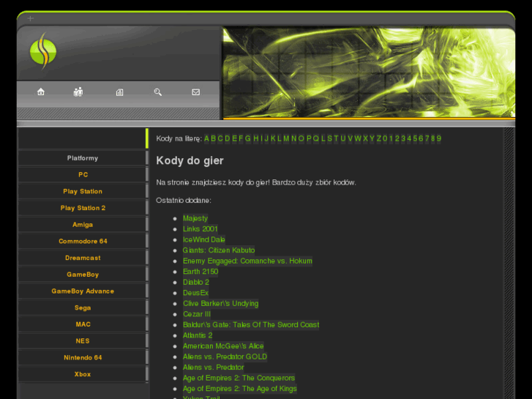Select Sega in platform list
The width and height of the screenshot is (532, 399).
(x=83, y=307)
